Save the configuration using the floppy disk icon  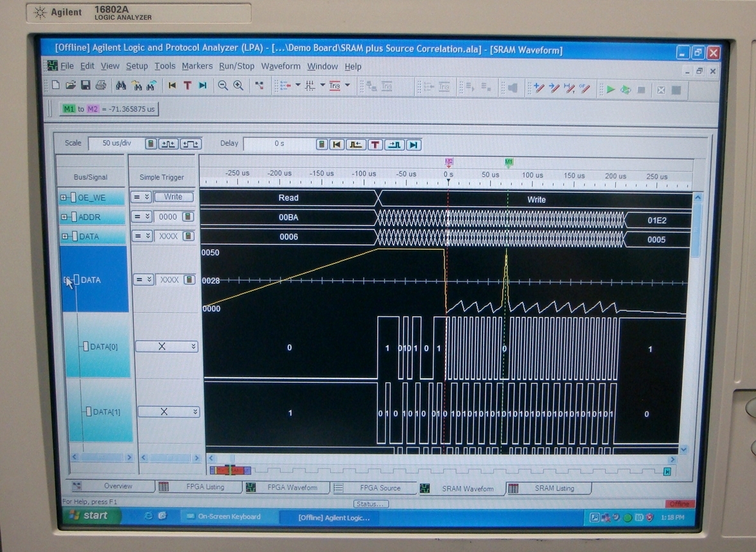point(86,85)
